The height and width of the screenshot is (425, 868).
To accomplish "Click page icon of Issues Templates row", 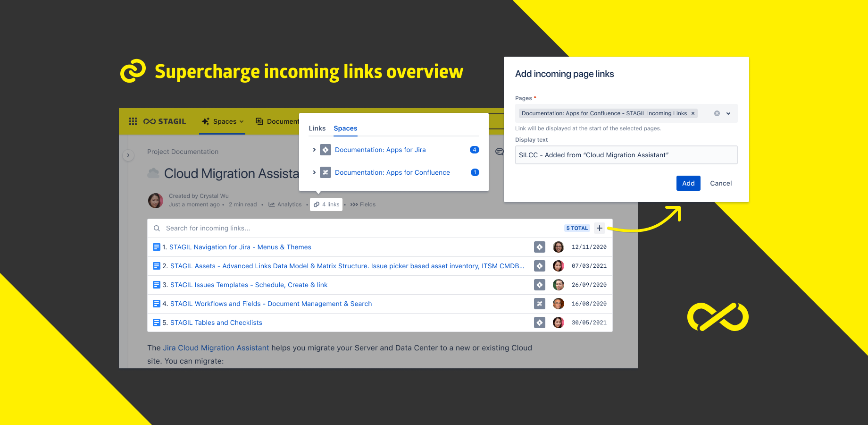I will pos(157,285).
